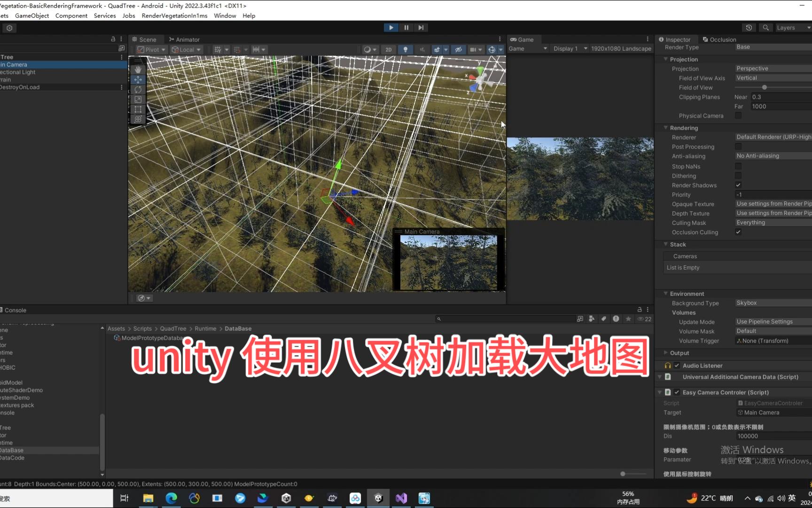Toggle 2D scene view mode
Screen dimensions: 812x508
click(388, 49)
